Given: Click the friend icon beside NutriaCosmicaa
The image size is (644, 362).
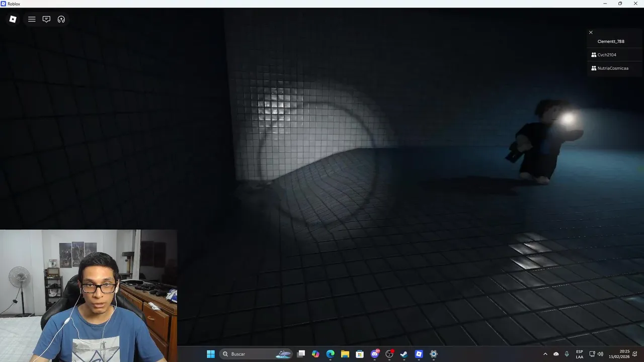Looking at the screenshot, I should tap(594, 68).
